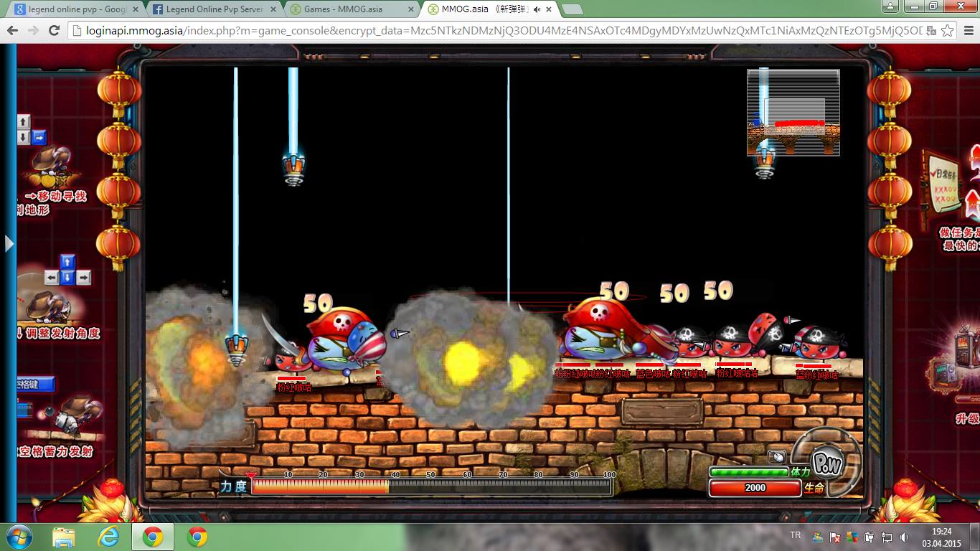This screenshot has width=980, height=551.
Task: Click the green stamina bar
Action: click(x=749, y=472)
